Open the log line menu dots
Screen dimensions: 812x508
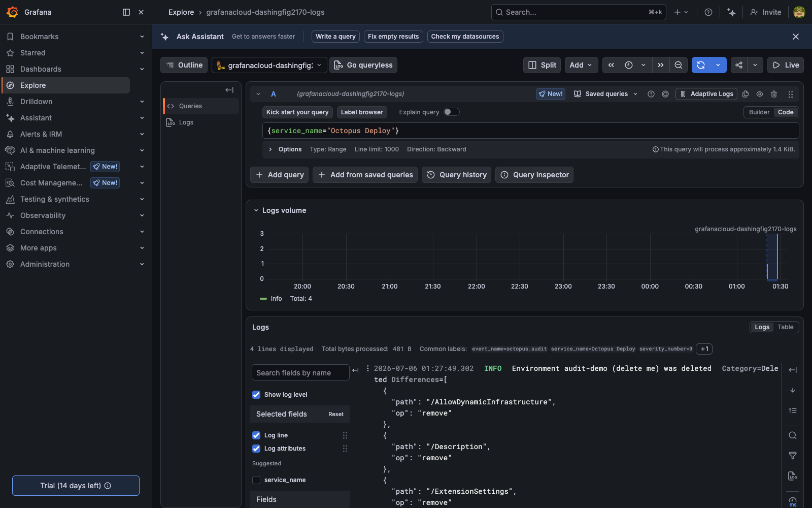click(x=367, y=368)
